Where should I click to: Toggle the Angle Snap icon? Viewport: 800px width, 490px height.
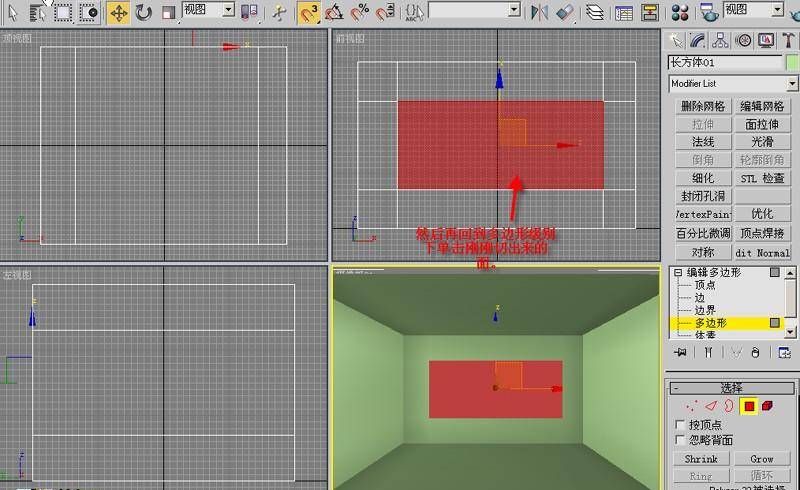pos(334,13)
